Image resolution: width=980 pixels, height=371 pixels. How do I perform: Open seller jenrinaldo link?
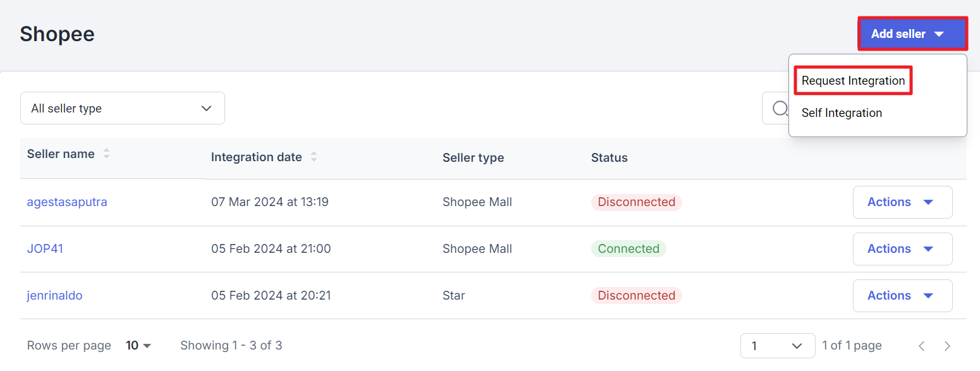pyautogui.click(x=54, y=296)
